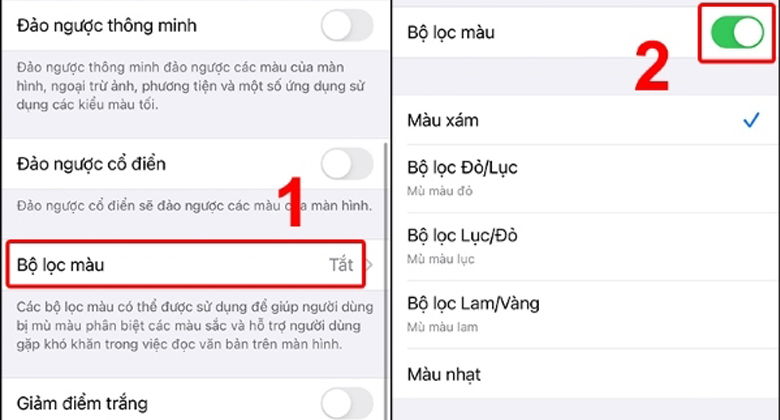Click the left panel vertical scrollbar
The image size is (780, 420).
tap(387, 281)
